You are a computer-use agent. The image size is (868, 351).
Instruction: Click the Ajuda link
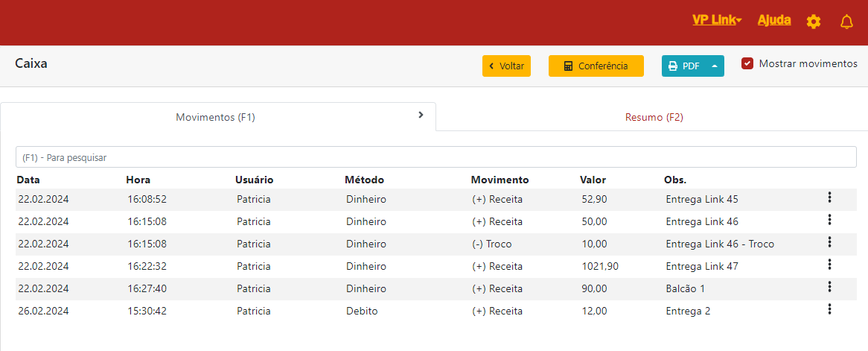pos(774,20)
